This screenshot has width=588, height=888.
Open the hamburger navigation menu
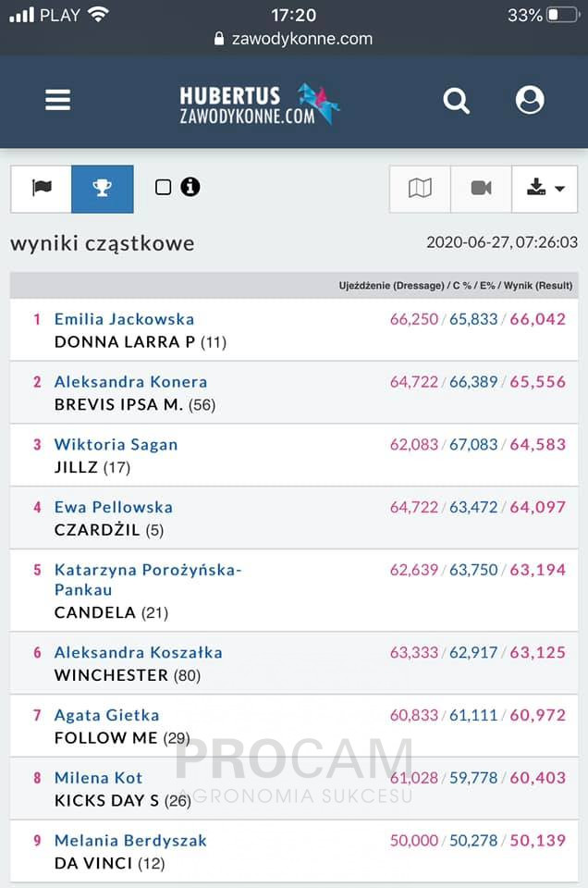coord(57,100)
